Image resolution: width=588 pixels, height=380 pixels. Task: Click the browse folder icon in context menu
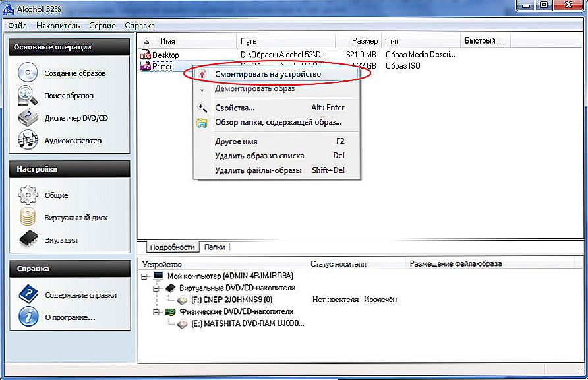(x=202, y=123)
